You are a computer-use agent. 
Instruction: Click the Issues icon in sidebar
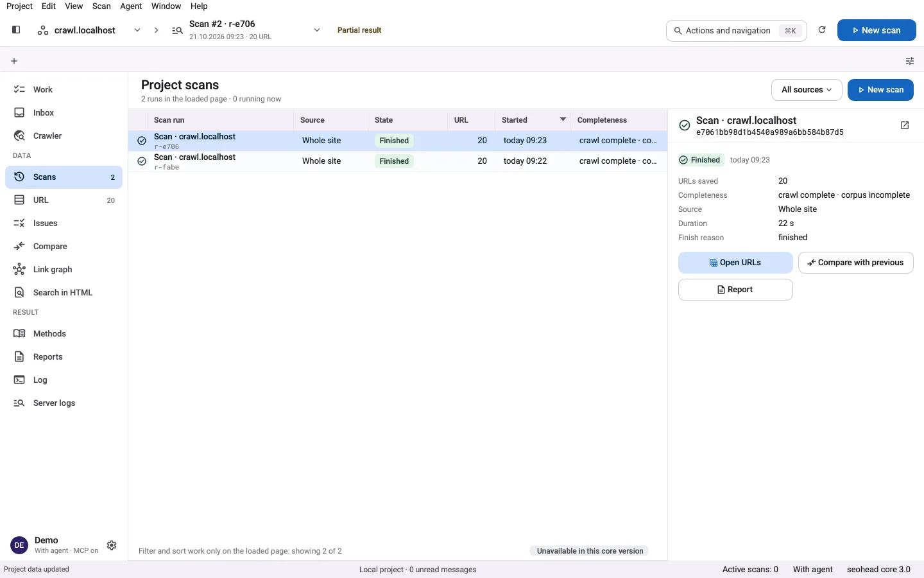19,223
